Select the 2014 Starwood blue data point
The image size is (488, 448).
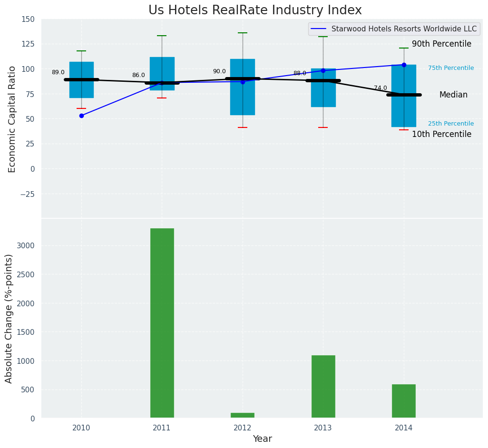404,65
